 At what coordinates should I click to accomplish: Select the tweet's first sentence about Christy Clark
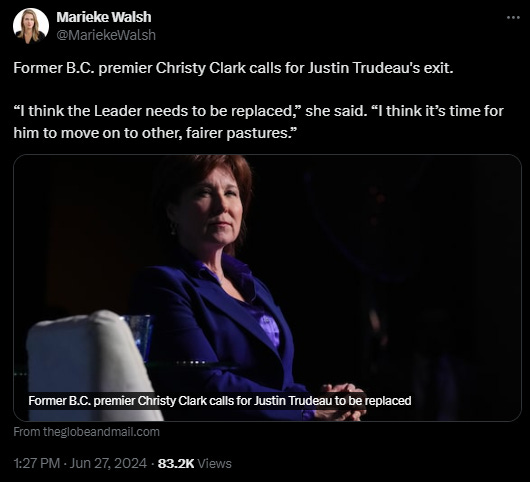tap(233, 68)
